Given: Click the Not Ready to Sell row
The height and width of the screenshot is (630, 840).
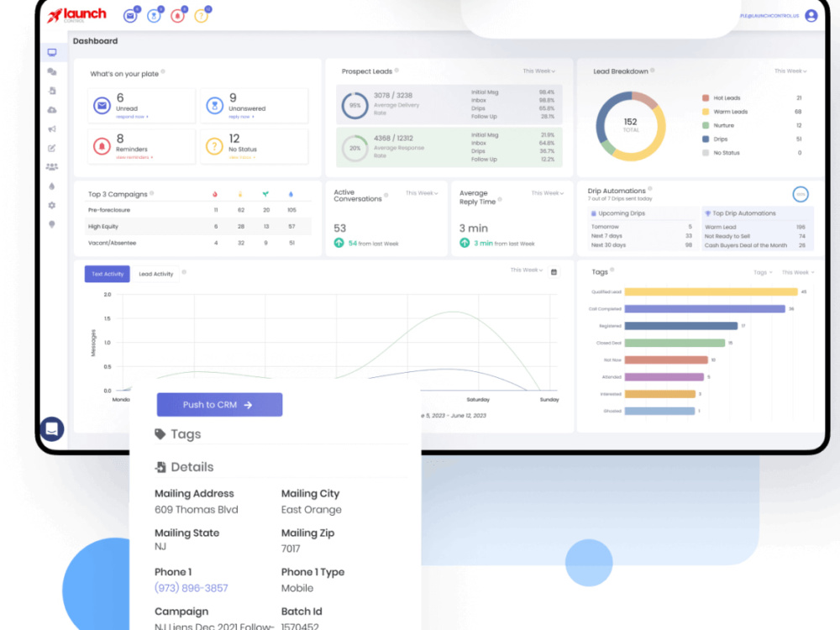Looking at the screenshot, I should 755,236.
